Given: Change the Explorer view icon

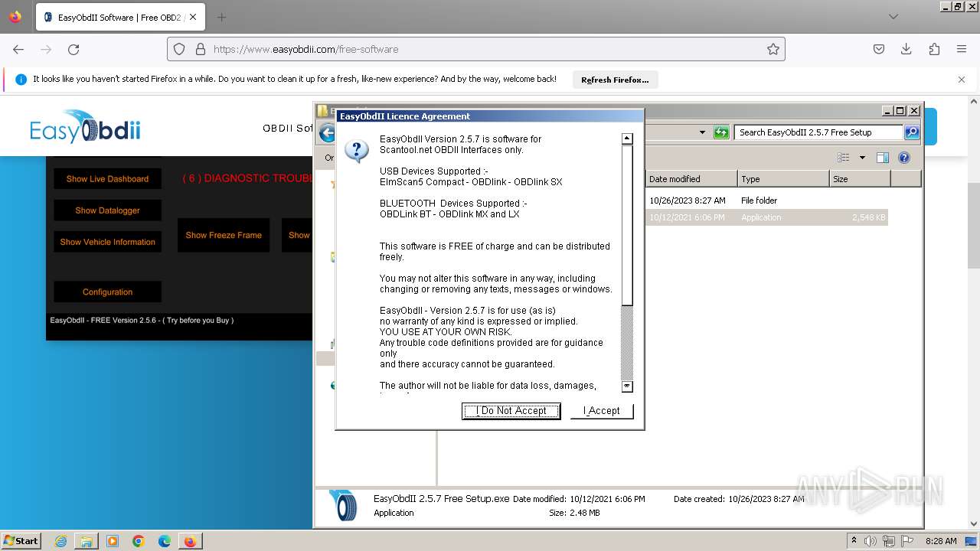Looking at the screenshot, I should coord(844,158).
